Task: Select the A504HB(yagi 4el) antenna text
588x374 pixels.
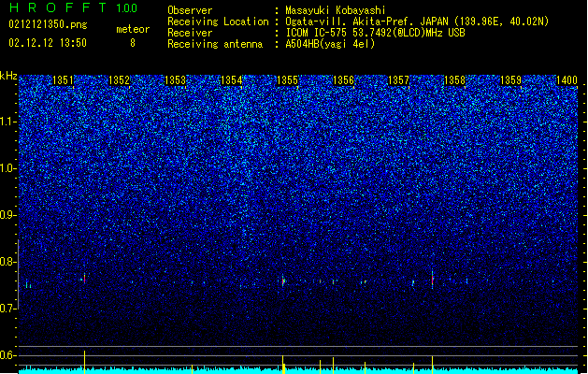Action: 330,44
